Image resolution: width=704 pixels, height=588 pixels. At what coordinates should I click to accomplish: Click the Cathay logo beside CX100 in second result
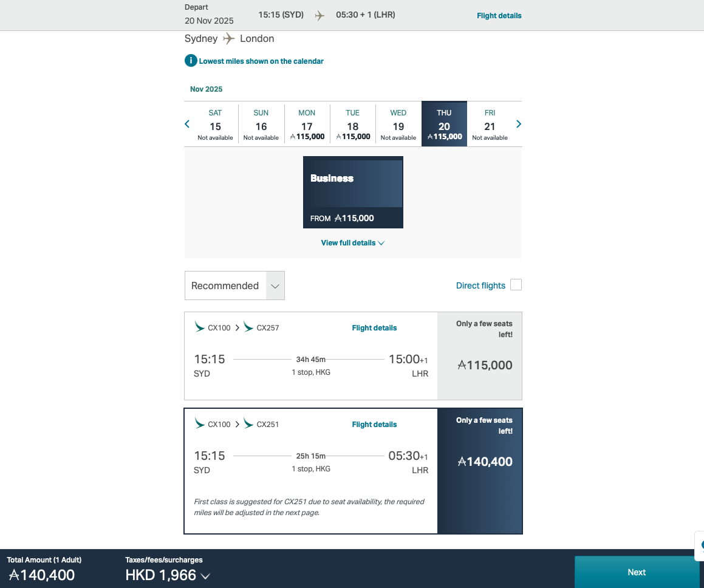click(x=199, y=423)
